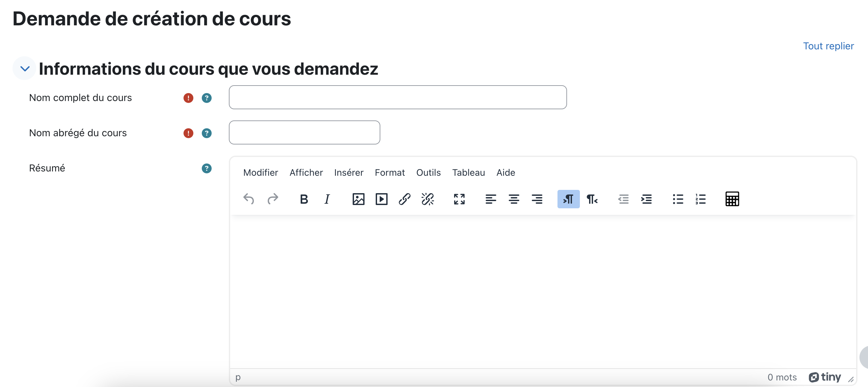Open the insert image tool
Screen dimensions: 868x387
358,199
